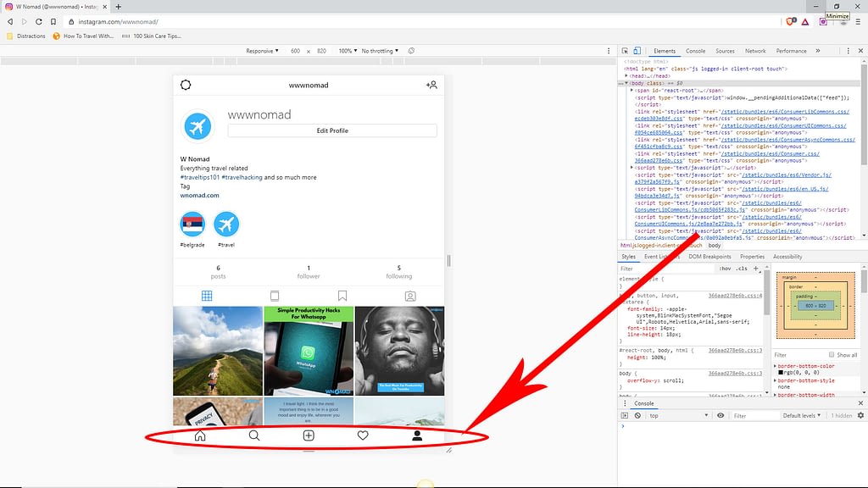868x488 pixels.
Task: Switch to grid posts view icon
Action: 207,296
